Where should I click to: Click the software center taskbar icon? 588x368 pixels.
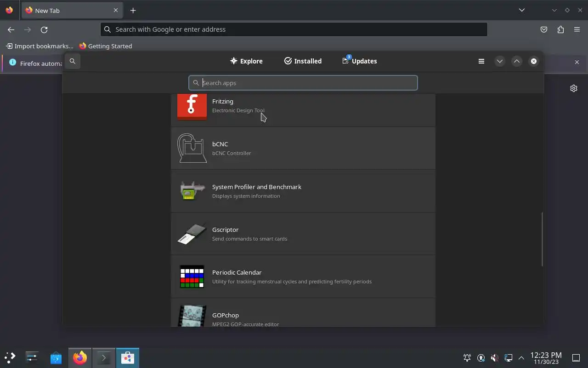(128, 357)
